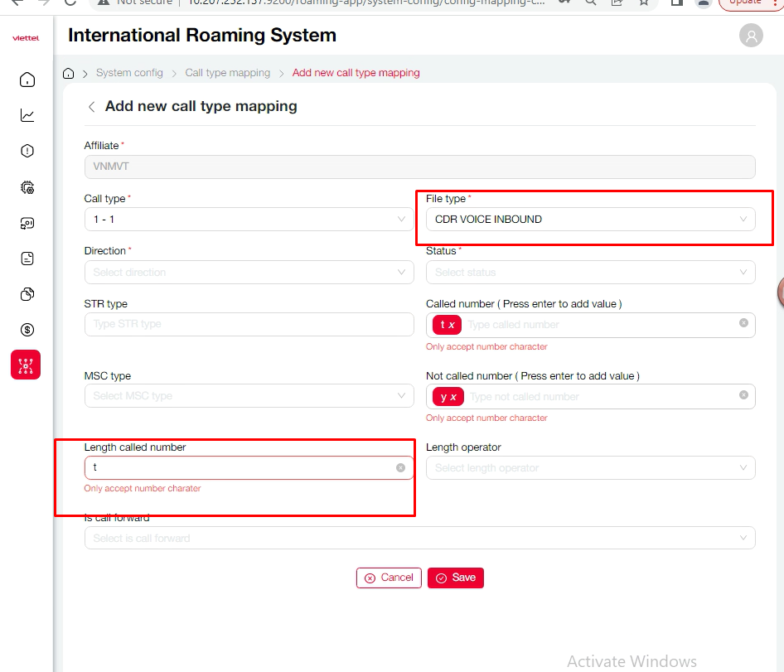This screenshot has height=672, width=784.
Task: Select the highlighted red network icon in the sidebar
Action: coord(26,365)
